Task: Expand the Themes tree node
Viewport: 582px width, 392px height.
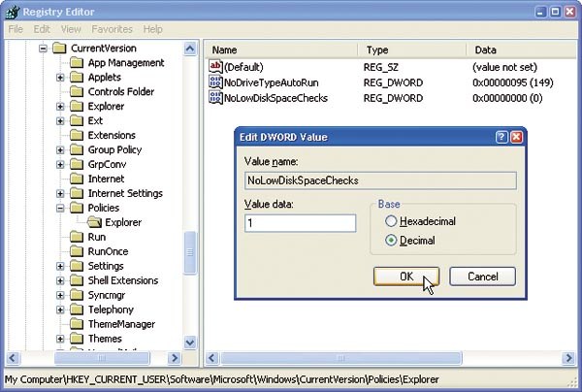Action: [60, 339]
